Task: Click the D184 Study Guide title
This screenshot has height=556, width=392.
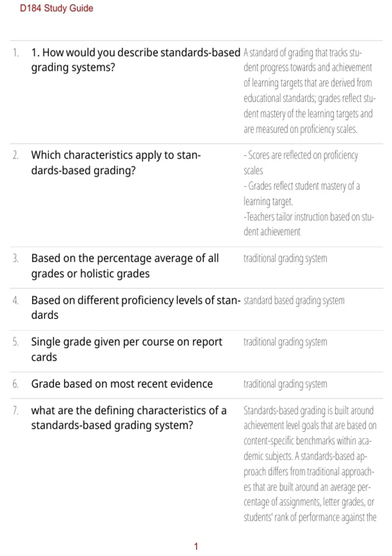Action: pos(57,8)
